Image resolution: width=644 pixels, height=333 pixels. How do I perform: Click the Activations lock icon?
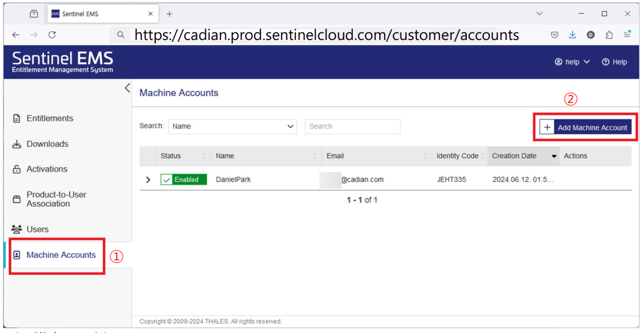click(x=17, y=169)
